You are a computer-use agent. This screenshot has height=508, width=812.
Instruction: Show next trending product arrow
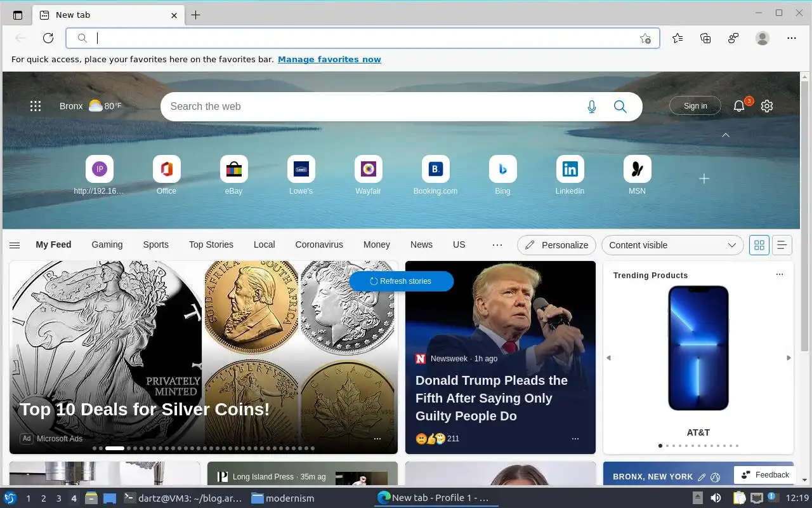pyautogui.click(x=789, y=358)
